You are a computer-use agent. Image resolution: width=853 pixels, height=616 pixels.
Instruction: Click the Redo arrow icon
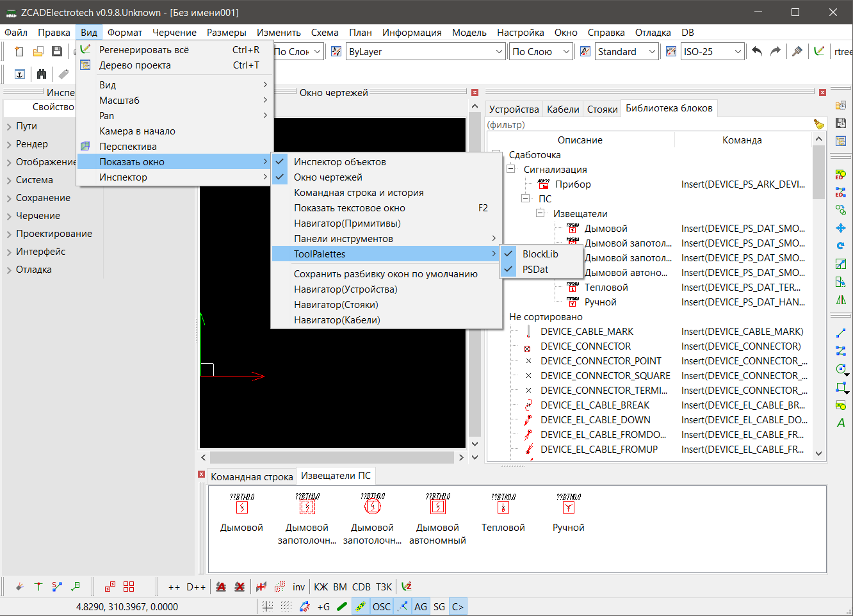pyautogui.click(x=776, y=51)
